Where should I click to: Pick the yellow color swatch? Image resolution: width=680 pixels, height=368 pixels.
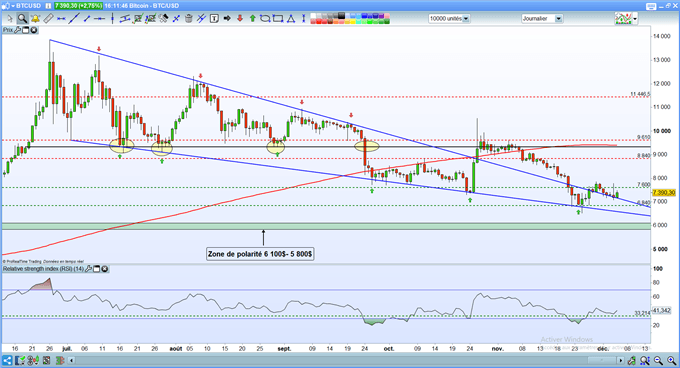coord(353,22)
